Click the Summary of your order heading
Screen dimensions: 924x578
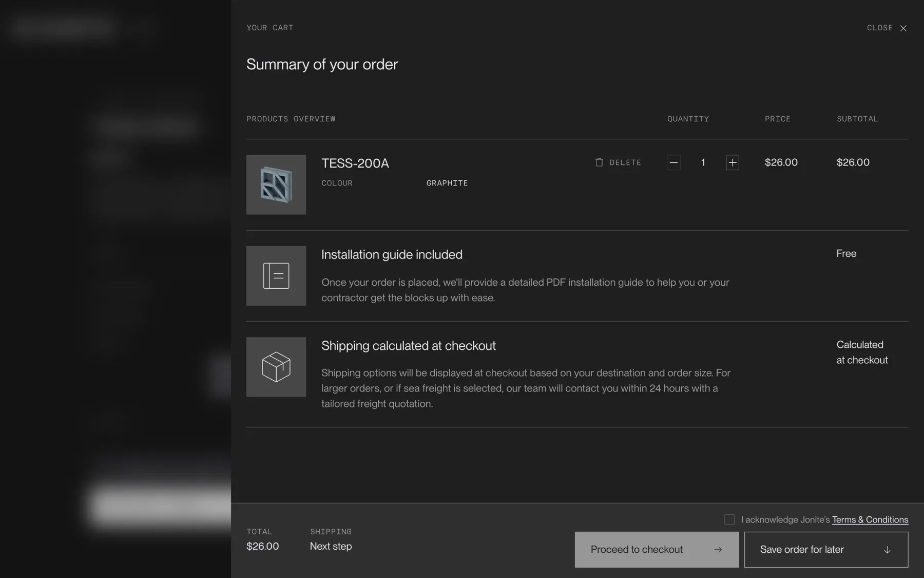pos(322,64)
